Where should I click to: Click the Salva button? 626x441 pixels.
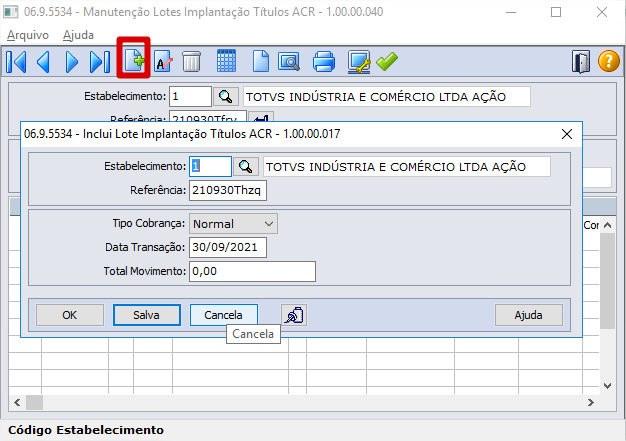147,315
